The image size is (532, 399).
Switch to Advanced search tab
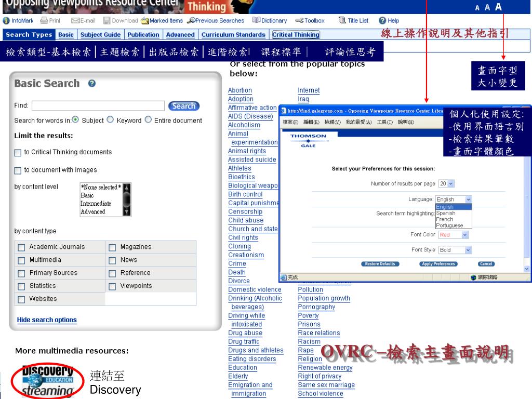click(180, 35)
